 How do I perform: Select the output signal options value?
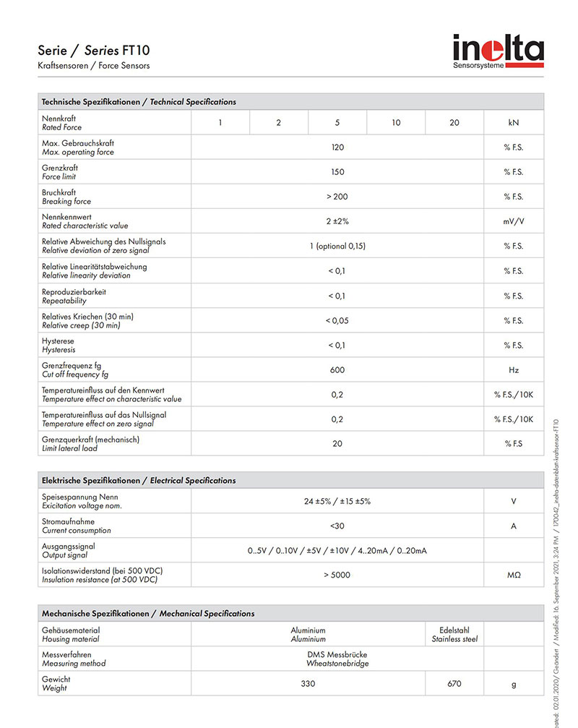[x=337, y=551]
